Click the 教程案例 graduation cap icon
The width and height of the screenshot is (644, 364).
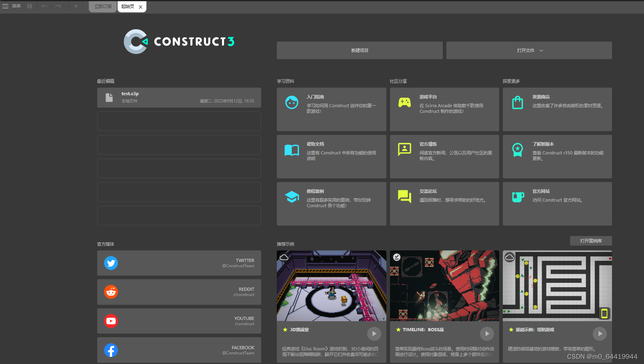pyautogui.click(x=292, y=197)
